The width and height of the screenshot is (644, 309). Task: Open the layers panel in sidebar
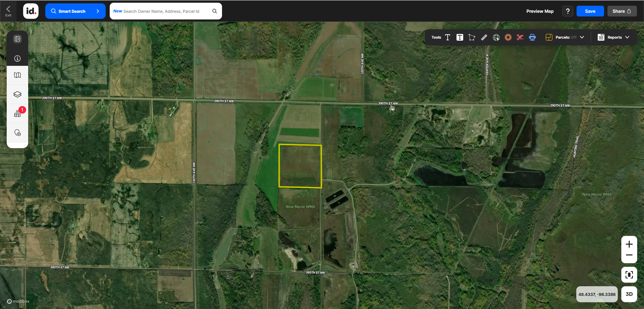pyautogui.click(x=17, y=94)
